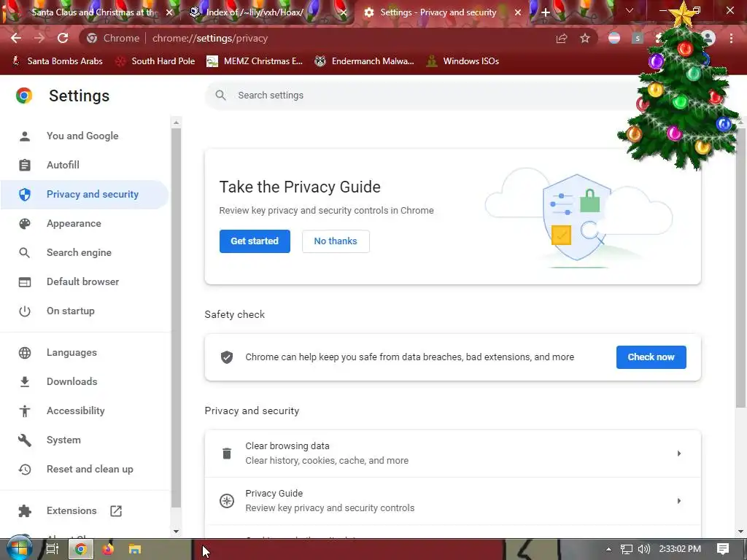Screen dimensions: 747x560
Task: Open Firefox from the taskbar
Action: pos(108,549)
